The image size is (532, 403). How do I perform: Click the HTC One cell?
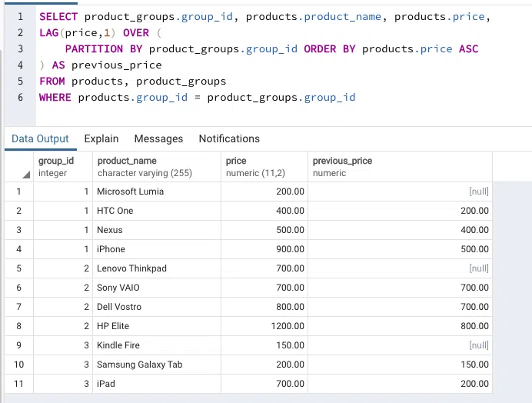(x=157, y=211)
